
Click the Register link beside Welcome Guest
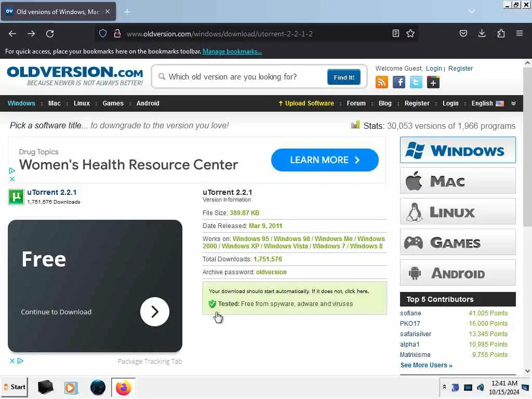point(460,69)
